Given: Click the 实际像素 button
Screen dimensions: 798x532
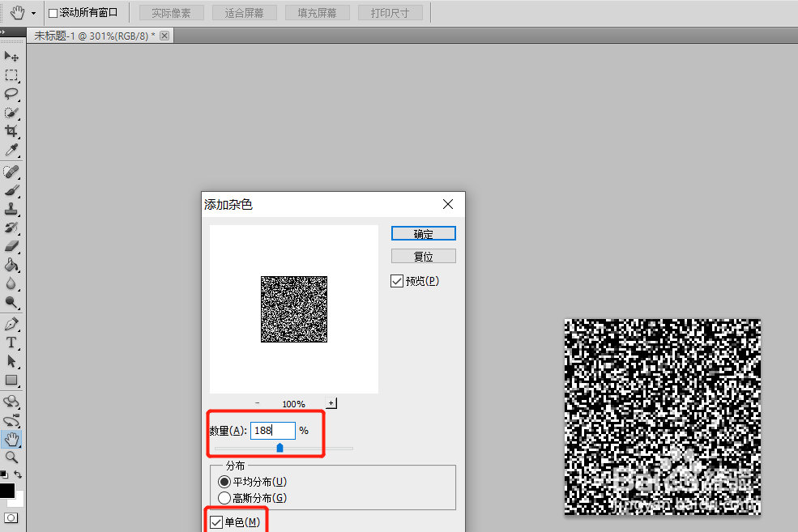Looking at the screenshot, I should point(171,13).
